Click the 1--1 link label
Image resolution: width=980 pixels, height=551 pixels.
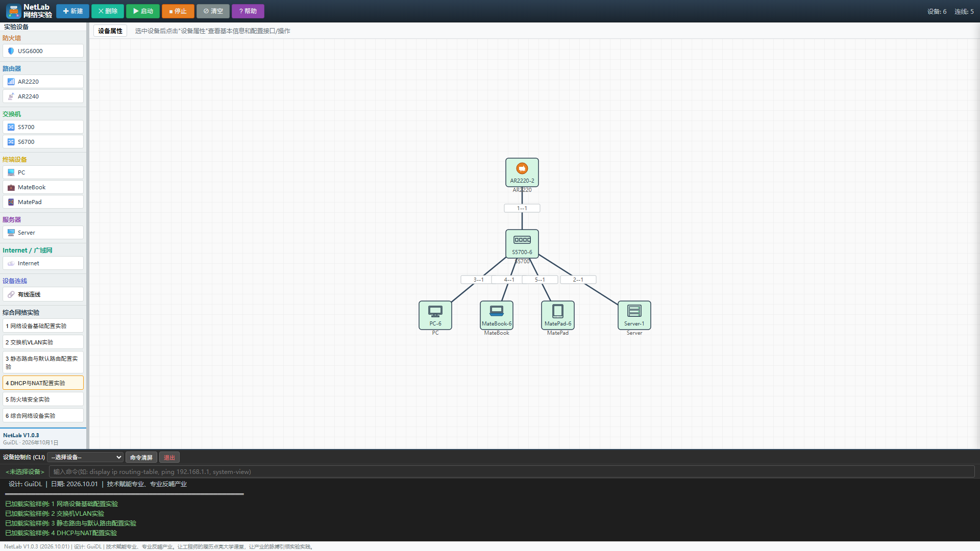tap(522, 208)
